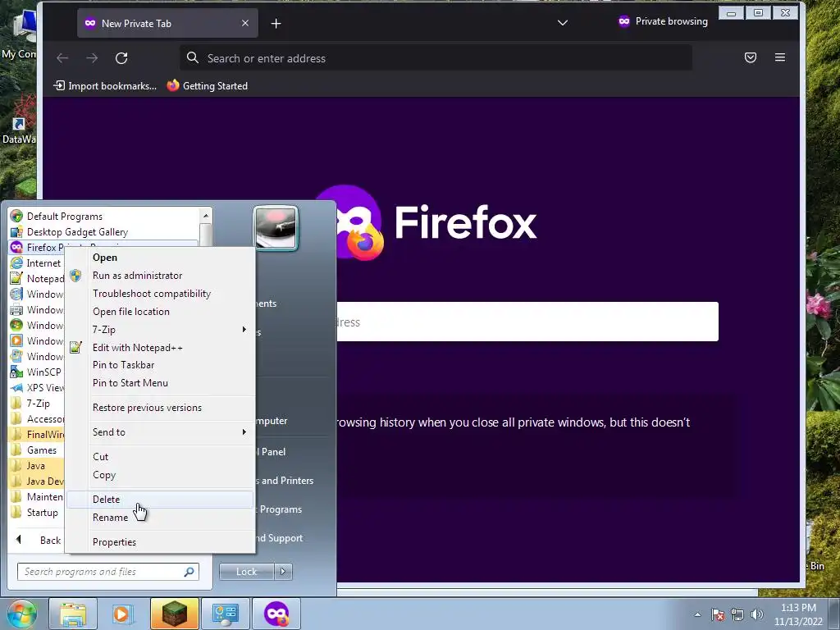Open shutdown options arrow beside Lock

283,572
